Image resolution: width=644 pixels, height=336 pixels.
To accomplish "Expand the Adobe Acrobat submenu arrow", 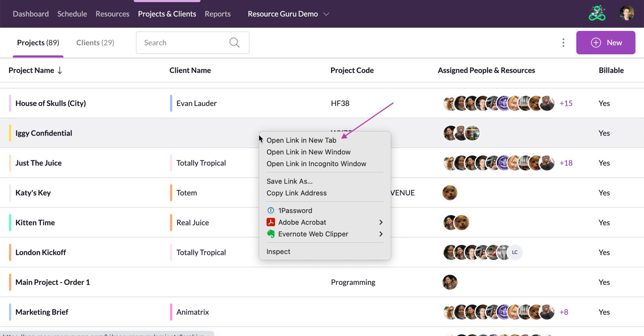I will click(381, 222).
